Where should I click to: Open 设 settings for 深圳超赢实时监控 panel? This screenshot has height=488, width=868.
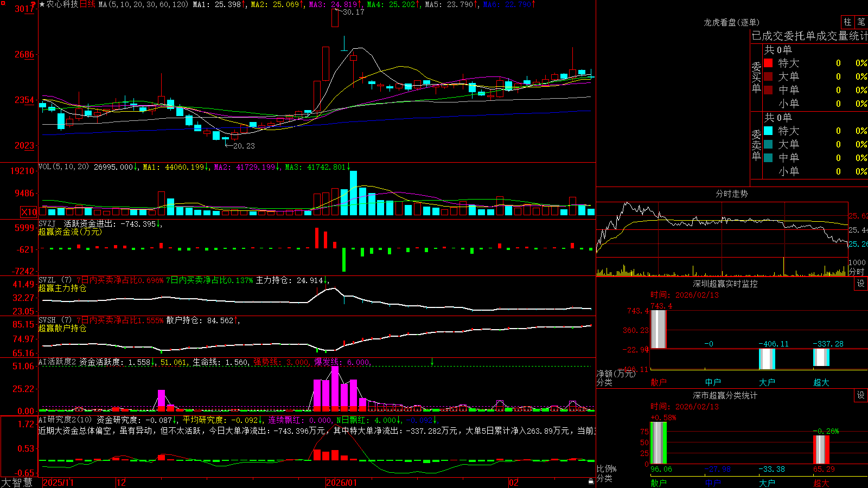(x=861, y=284)
